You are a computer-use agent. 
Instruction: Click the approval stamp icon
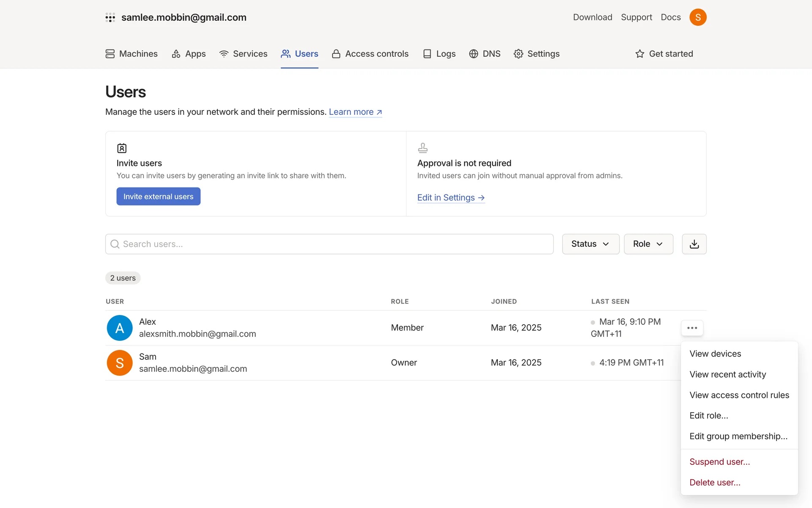click(x=422, y=148)
